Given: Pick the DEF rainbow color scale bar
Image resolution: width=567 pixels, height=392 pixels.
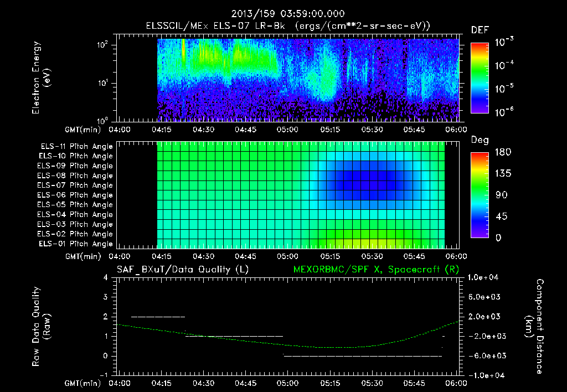Looking at the screenshot, I should [x=480, y=78].
